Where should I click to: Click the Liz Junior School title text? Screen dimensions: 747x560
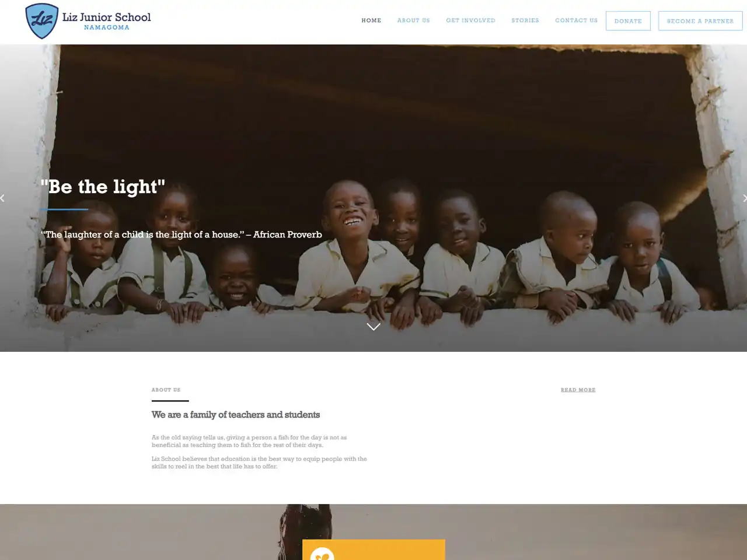[107, 17]
